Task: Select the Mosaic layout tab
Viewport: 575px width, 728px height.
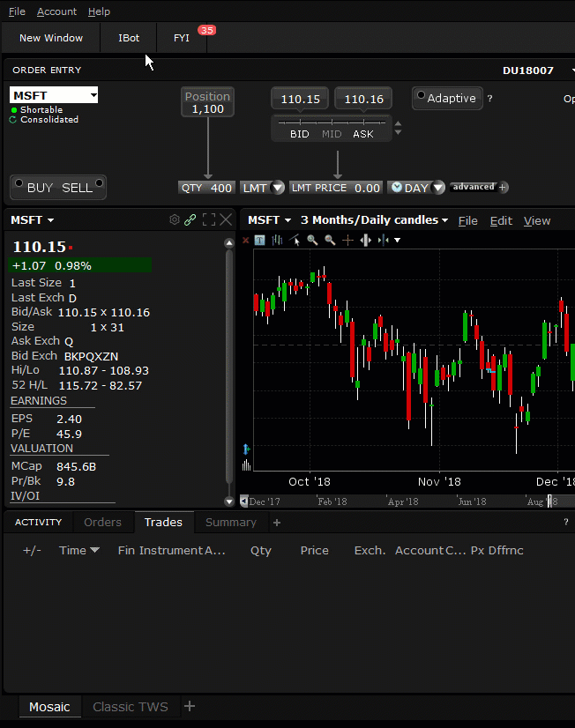Action: (x=49, y=707)
